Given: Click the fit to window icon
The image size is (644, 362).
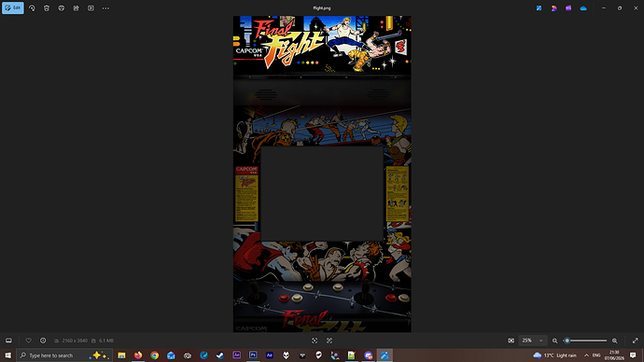Looking at the screenshot, I should click(511, 341).
